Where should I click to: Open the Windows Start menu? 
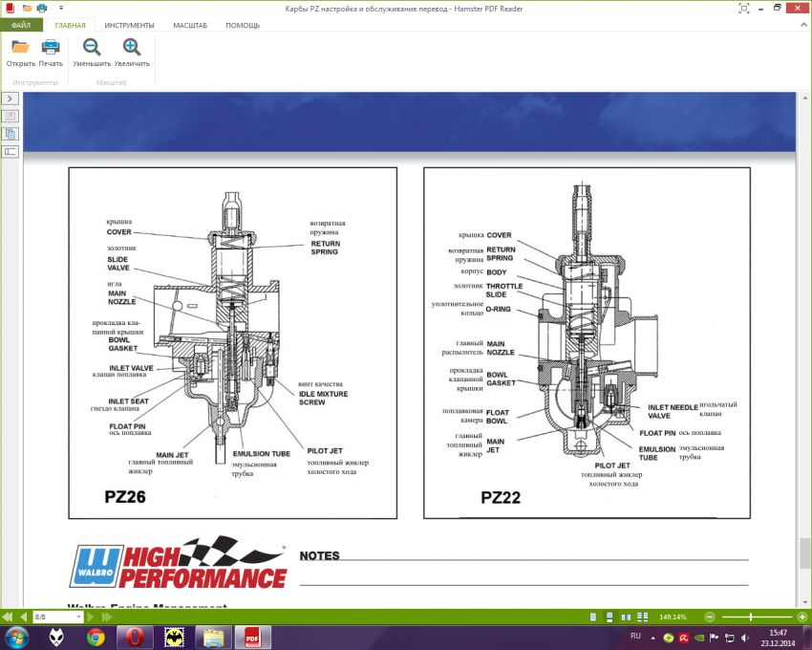tap(16, 637)
